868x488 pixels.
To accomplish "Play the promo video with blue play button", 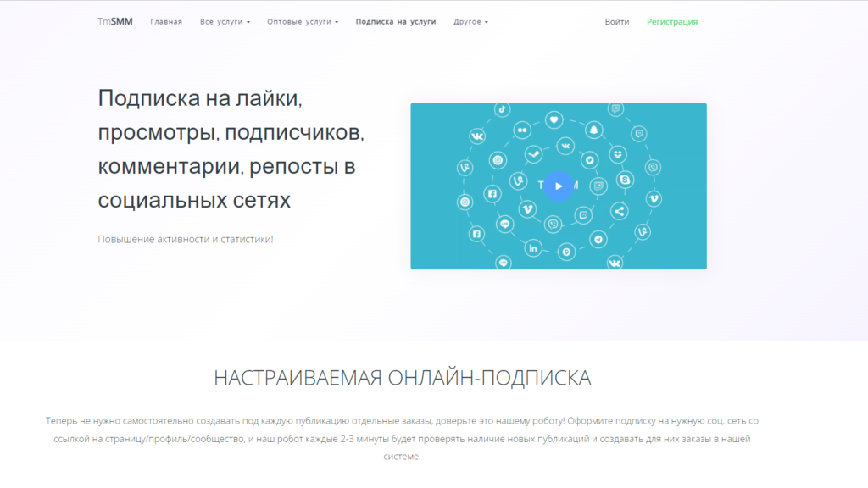I will tap(559, 186).
